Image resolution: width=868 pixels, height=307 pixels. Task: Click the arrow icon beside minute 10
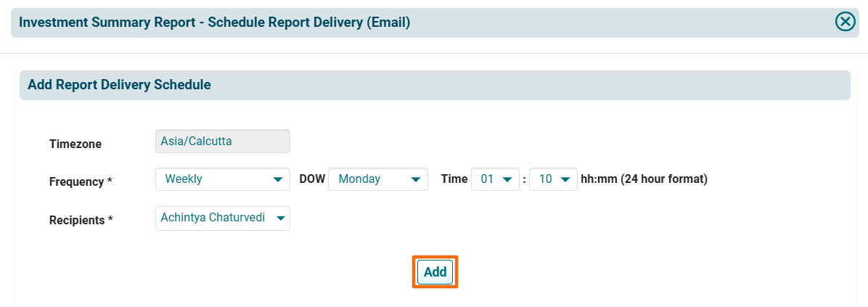565,179
